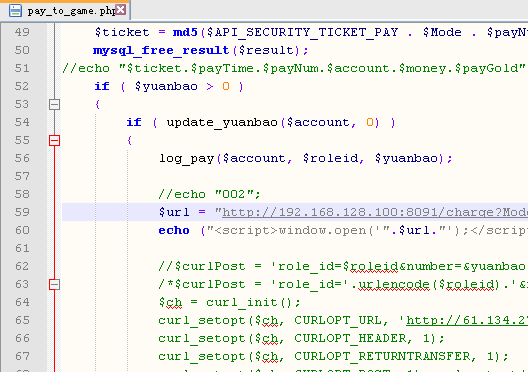The image size is (528, 372).
Task: Click line number 66 in the gutter
Action: point(22,339)
